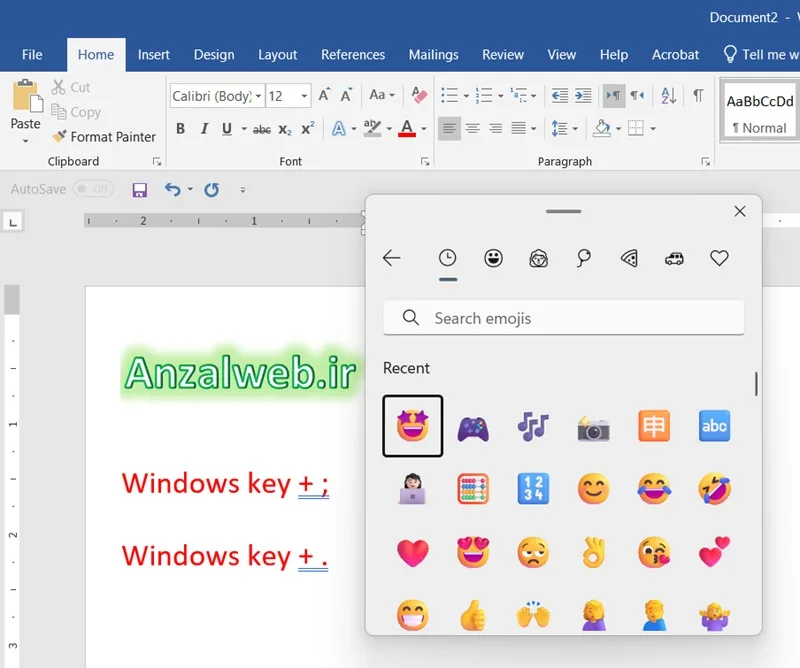Expand the bullets list dropdown arrow
Screen dimensions: 800x668
click(x=466, y=96)
